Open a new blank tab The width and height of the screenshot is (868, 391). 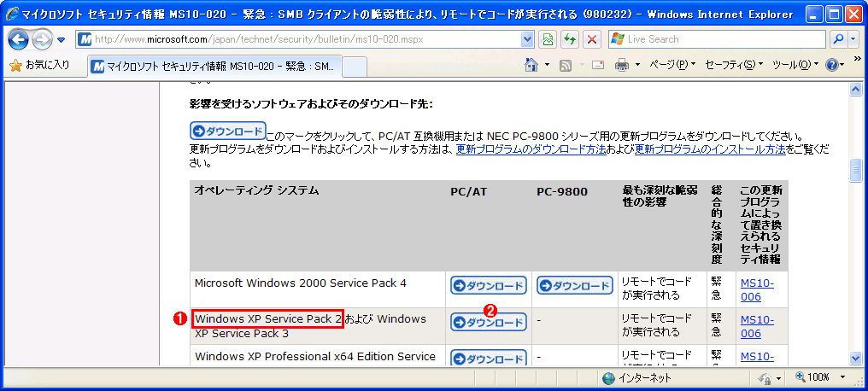click(355, 67)
